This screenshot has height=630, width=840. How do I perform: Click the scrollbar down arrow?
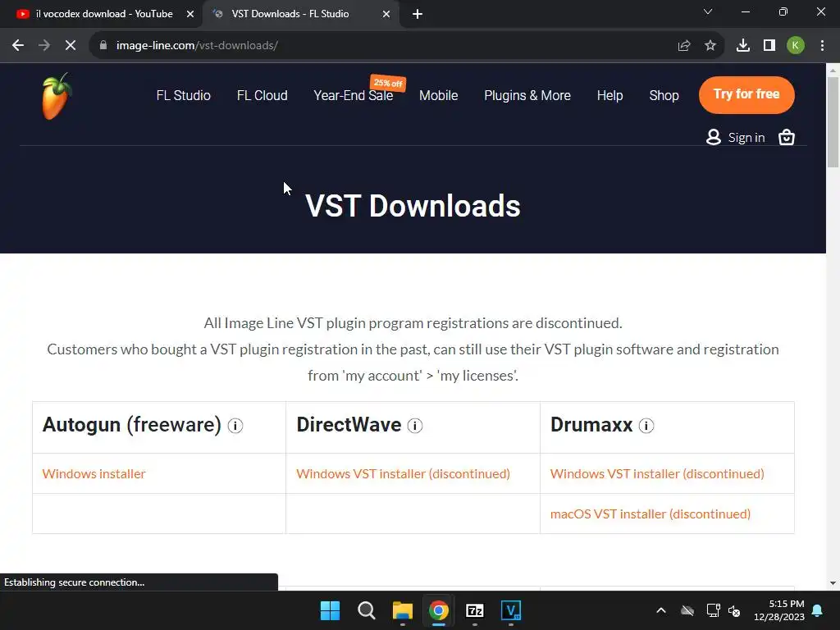pyautogui.click(x=833, y=583)
